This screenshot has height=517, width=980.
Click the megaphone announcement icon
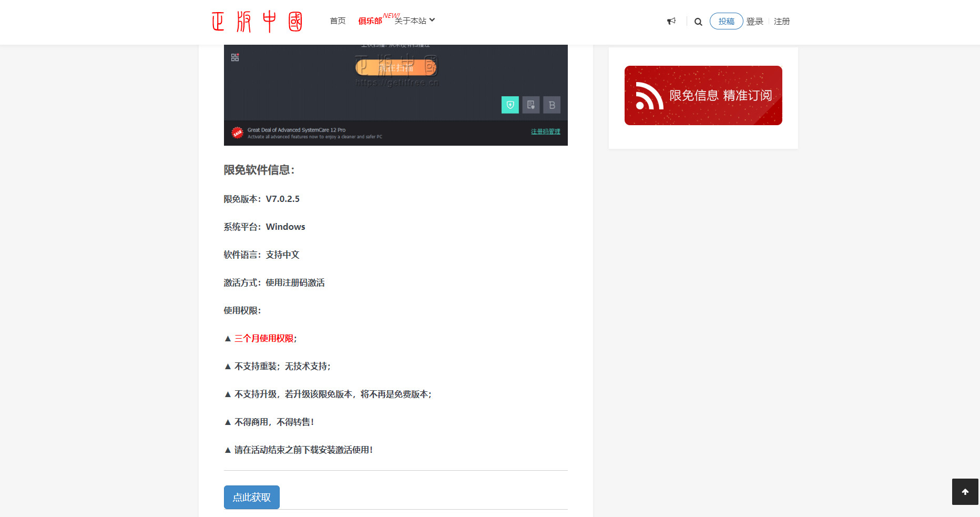pos(671,21)
